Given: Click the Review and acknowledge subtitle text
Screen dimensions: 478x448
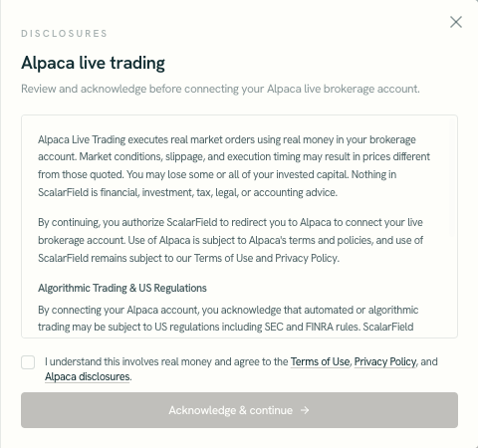Looking at the screenshot, I should pyautogui.click(x=220, y=89).
